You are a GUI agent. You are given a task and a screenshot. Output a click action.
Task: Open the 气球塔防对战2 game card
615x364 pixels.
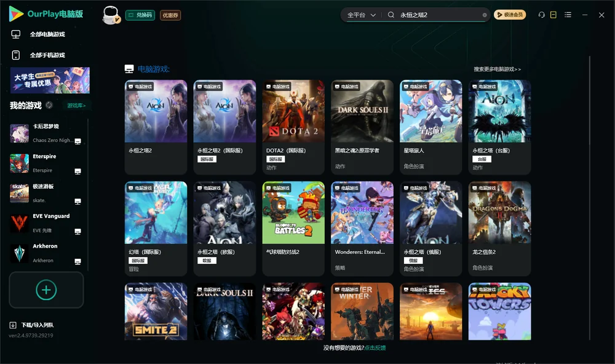coord(293,229)
